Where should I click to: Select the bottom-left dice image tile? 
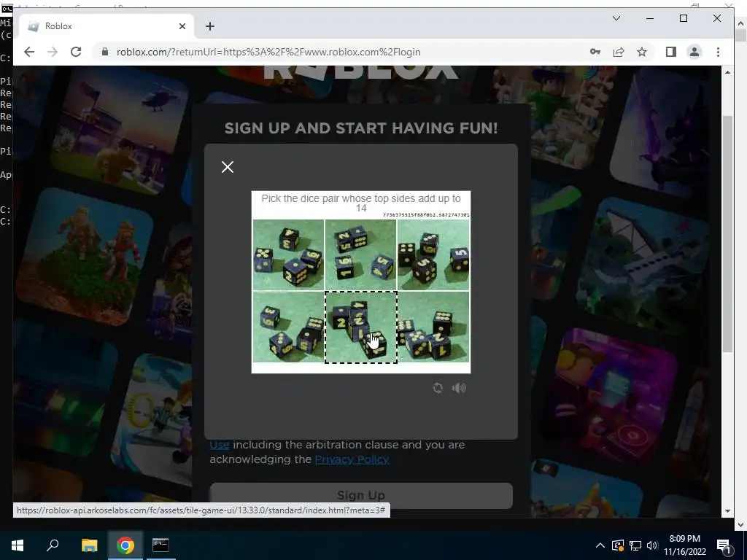(288, 327)
